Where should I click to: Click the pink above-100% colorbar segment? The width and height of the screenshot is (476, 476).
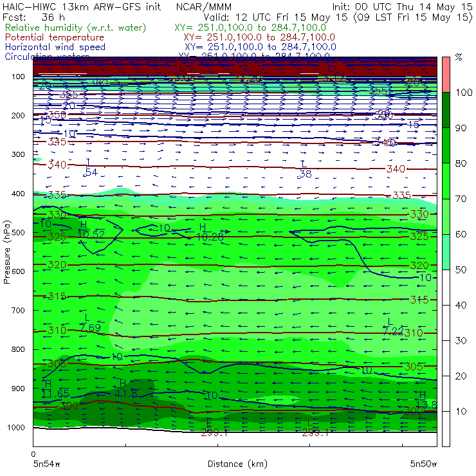(x=446, y=75)
